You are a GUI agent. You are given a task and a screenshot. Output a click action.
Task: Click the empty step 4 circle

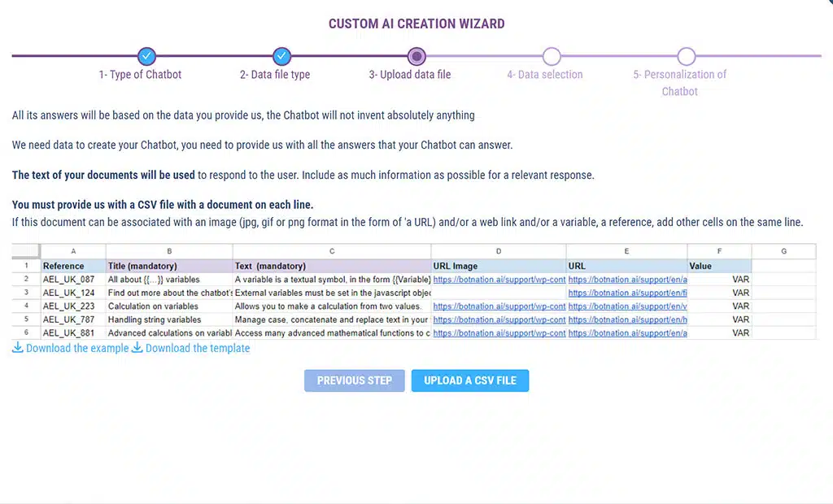click(x=552, y=56)
